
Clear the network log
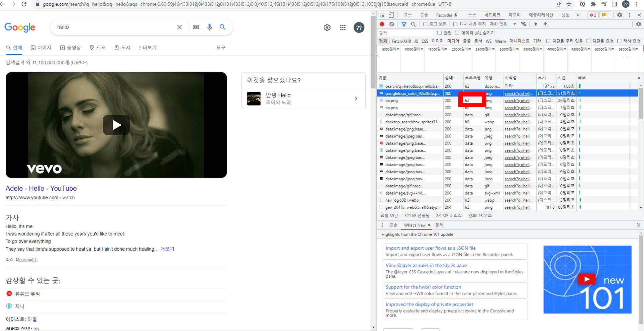click(391, 24)
